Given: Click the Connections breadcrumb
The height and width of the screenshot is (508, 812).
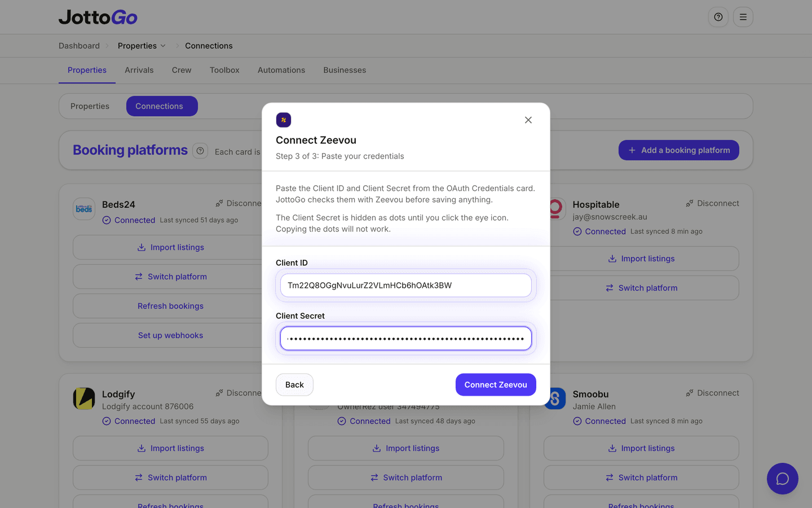Looking at the screenshot, I should click(x=209, y=46).
